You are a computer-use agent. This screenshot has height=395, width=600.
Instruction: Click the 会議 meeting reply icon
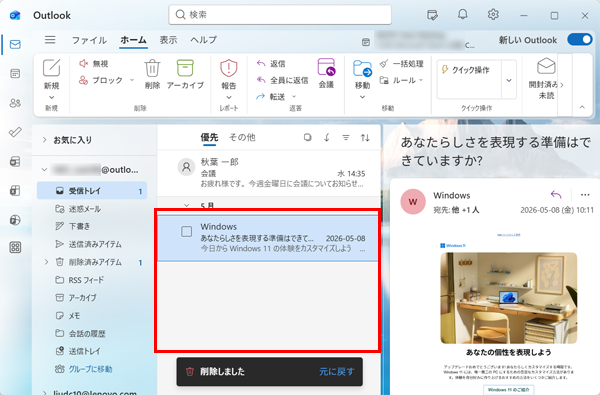pos(326,67)
